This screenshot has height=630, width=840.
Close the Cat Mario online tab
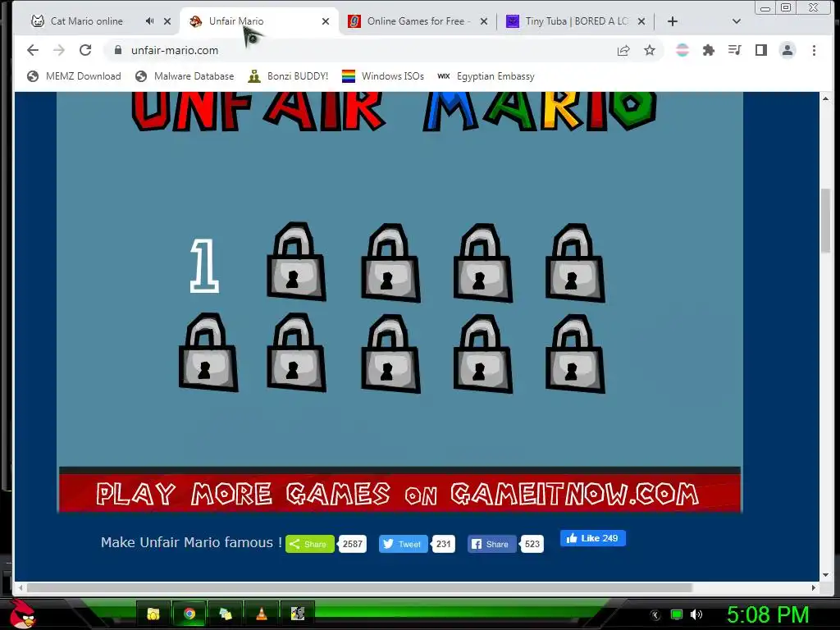point(167,21)
